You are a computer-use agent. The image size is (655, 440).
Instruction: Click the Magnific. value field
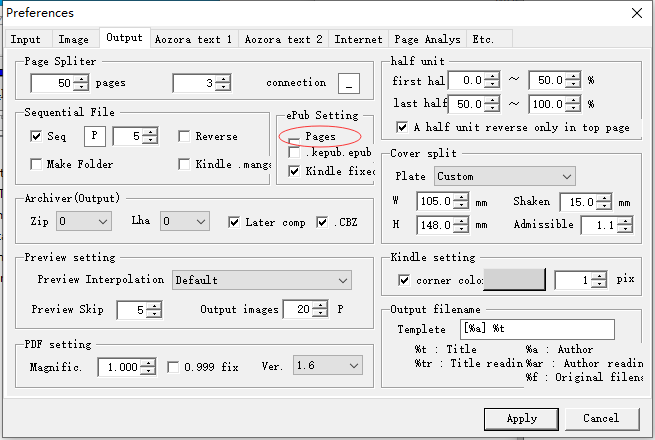119,367
